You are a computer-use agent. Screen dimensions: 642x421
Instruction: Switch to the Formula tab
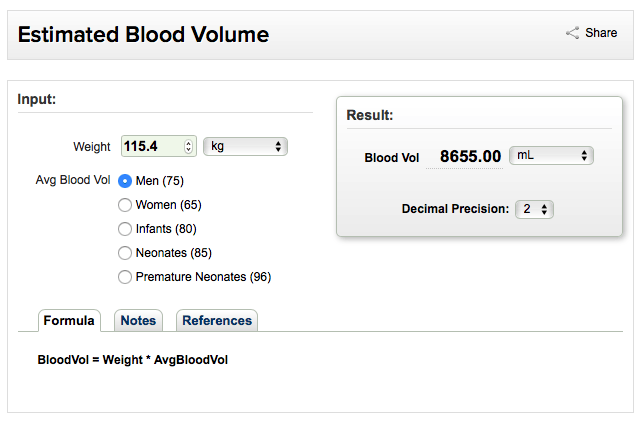coord(69,321)
